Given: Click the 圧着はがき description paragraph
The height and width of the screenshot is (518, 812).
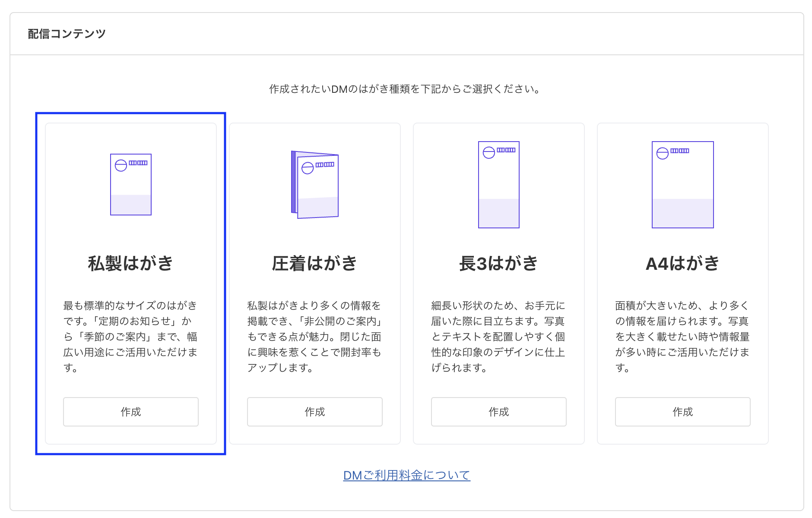Looking at the screenshot, I should click(x=315, y=336).
